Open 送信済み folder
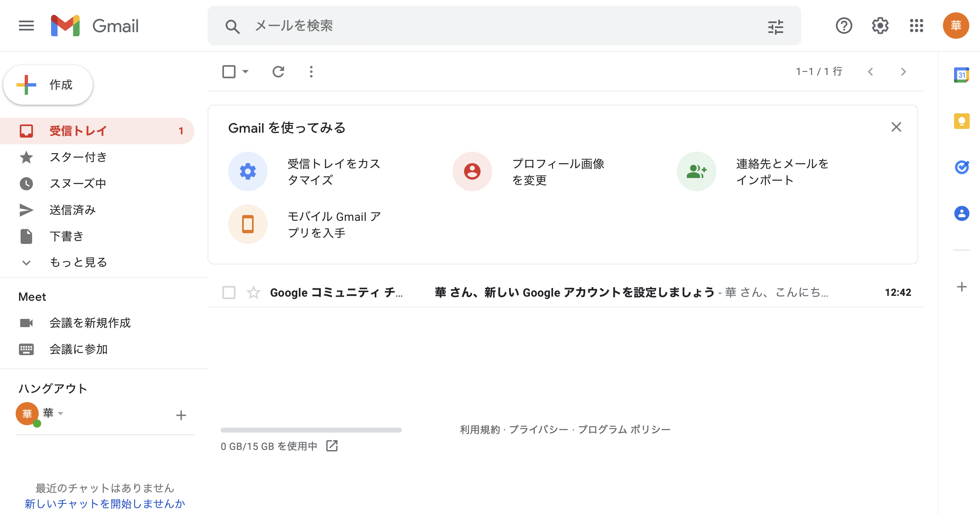The width and height of the screenshot is (980, 515). point(97,210)
